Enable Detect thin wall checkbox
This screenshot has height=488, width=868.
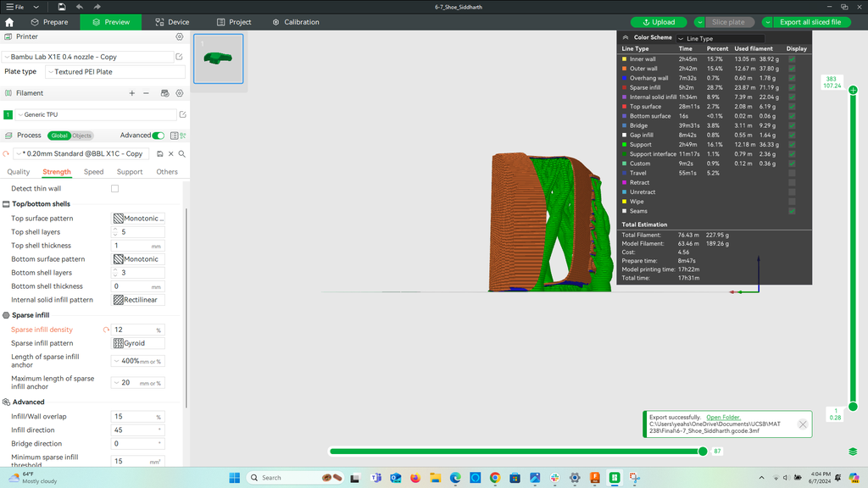115,189
